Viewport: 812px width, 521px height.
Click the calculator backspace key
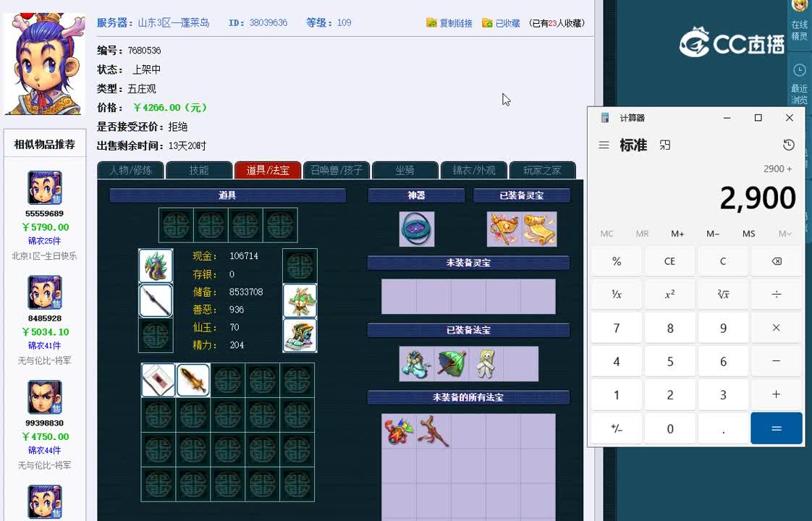777,261
